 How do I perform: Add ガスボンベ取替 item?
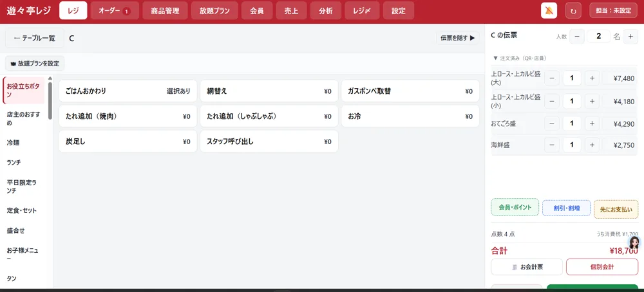tap(410, 91)
